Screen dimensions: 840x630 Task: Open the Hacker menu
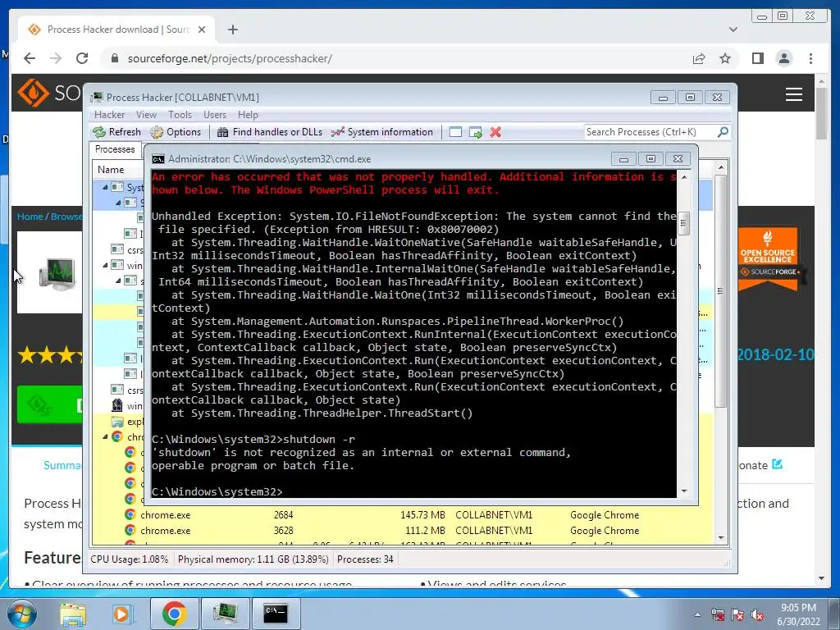(109, 115)
